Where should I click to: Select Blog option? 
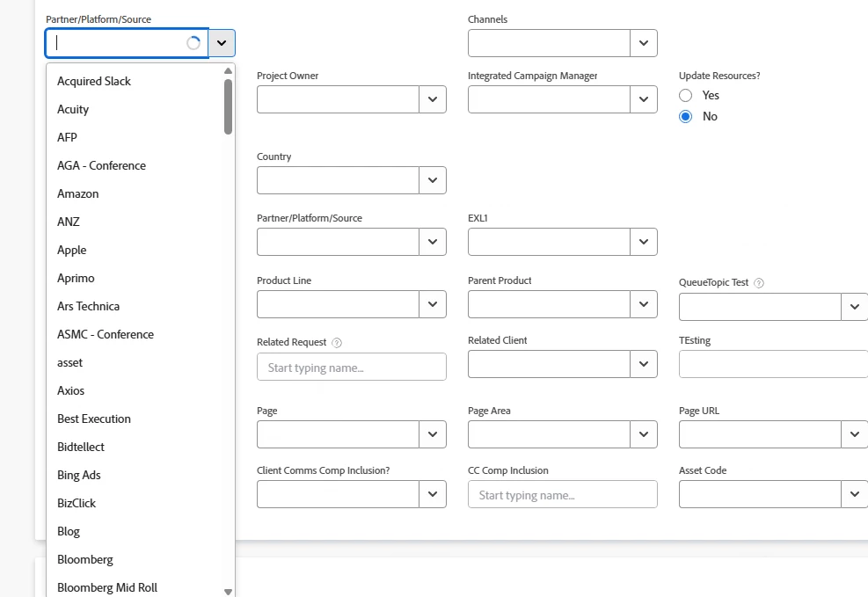pos(135,532)
